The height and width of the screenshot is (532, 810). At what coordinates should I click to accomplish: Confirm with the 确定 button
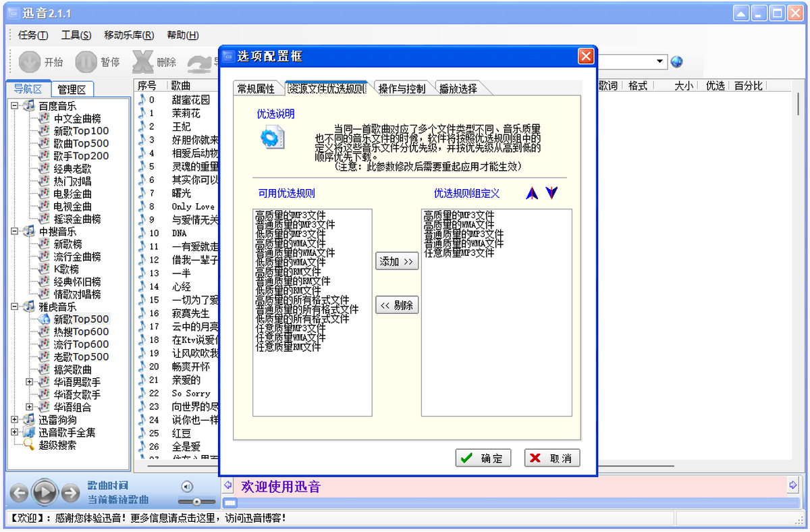[483, 458]
